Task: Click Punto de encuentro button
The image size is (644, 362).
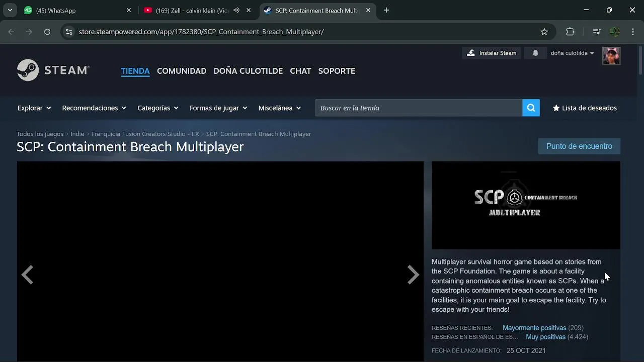Action: [x=579, y=146]
